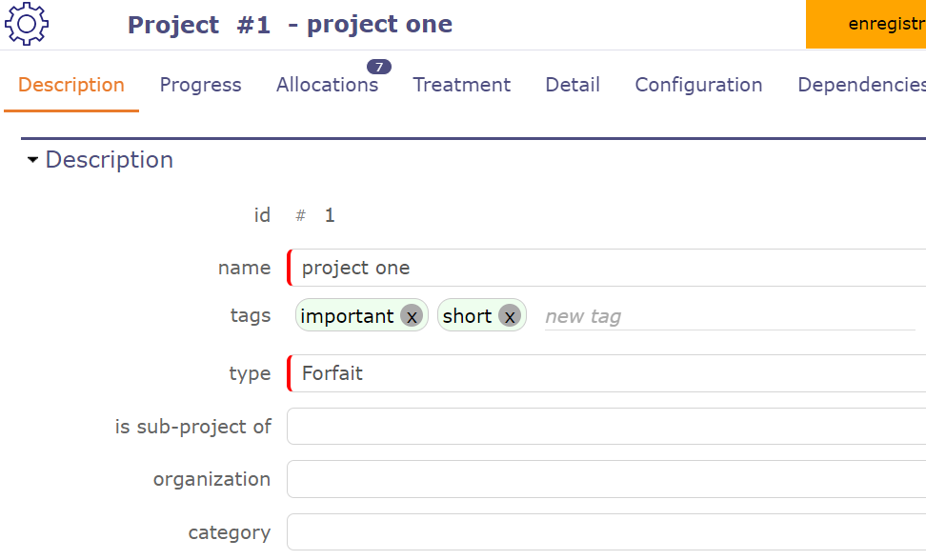Viewport: 926px width, 560px height.
Task: Open the Configuration tab
Action: (698, 85)
